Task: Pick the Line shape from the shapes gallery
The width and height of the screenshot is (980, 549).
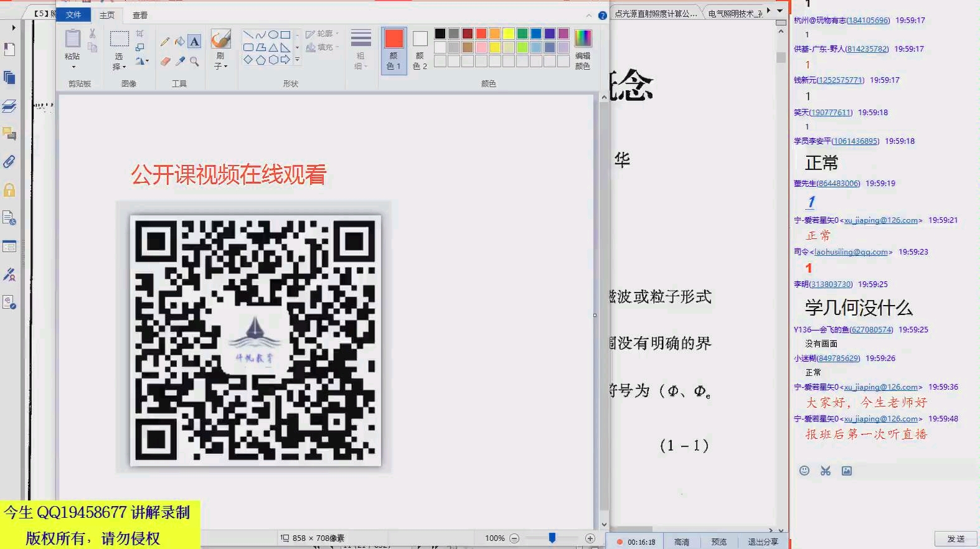Action: pyautogui.click(x=248, y=35)
